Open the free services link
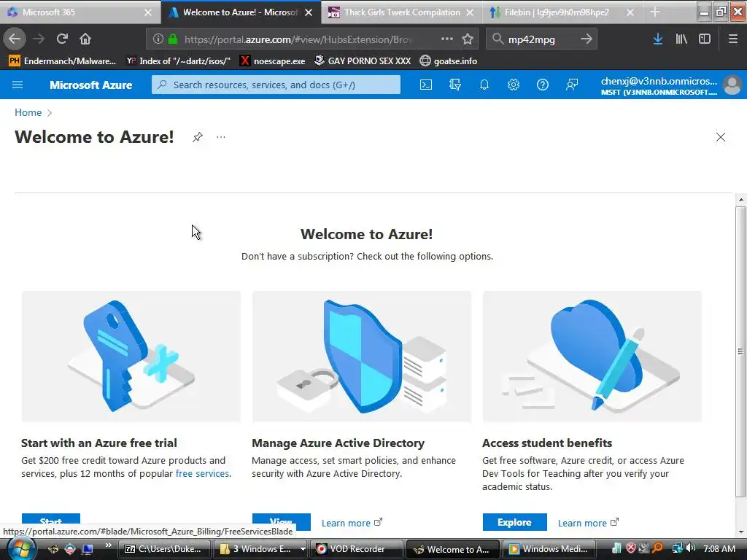 tap(203, 473)
